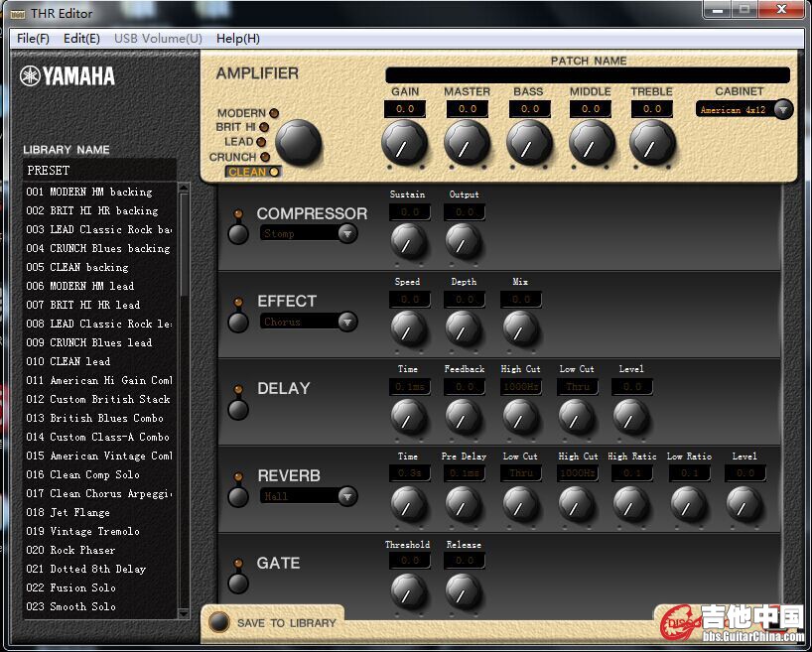The image size is (812, 652).
Task: Click the effect Mix knob
Action: [520, 328]
